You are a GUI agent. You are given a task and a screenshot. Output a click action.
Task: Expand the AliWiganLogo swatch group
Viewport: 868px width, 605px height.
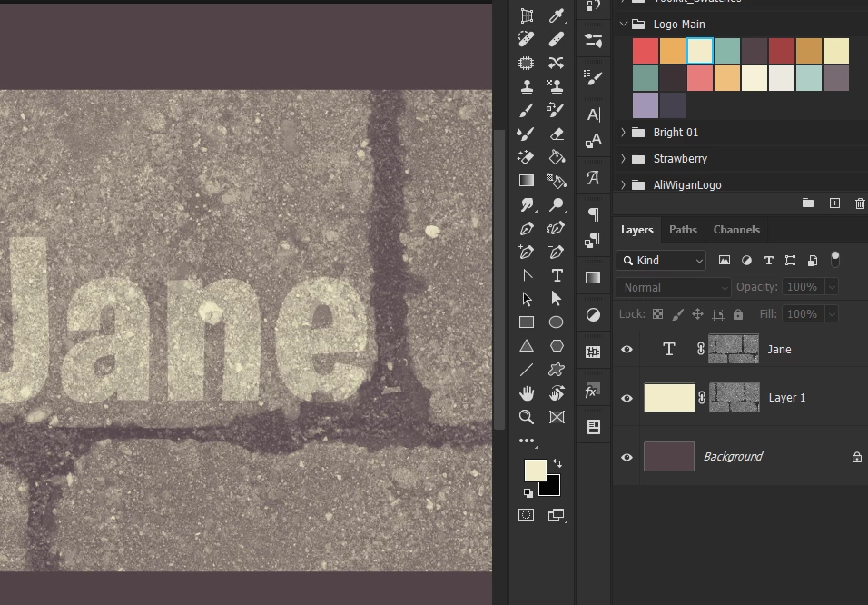pyautogui.click(x=624, y=184)
